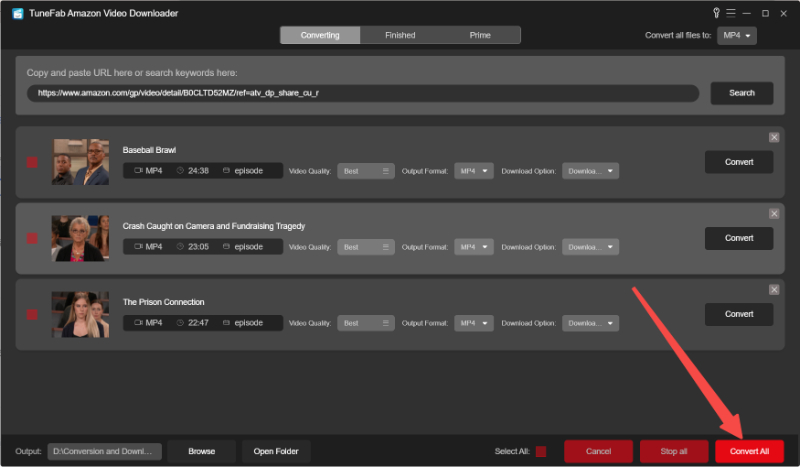The height and width of the screenshot is (467, 800).
Task: Click the episode icon in Crash Caught on Camera row
Action: (226, 247)
